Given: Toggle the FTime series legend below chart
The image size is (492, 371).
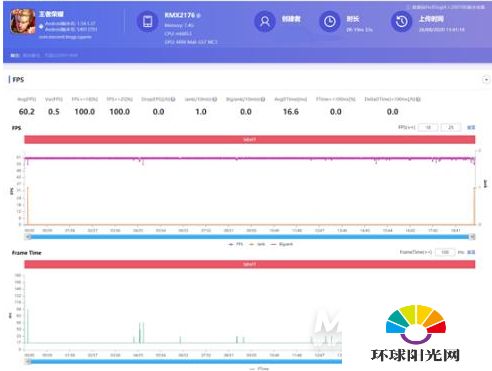Looking at the screenshot, I should 260,369.
